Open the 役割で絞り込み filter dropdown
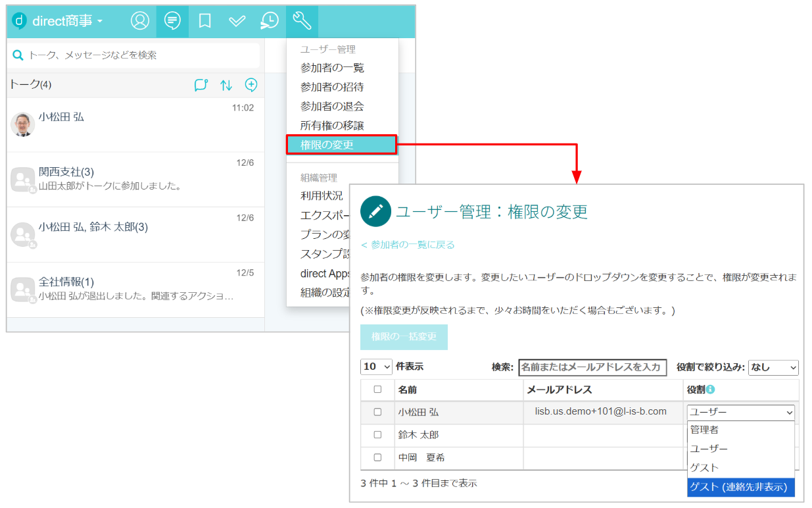This screenshot has height=508, width=812. click(773, 367)
